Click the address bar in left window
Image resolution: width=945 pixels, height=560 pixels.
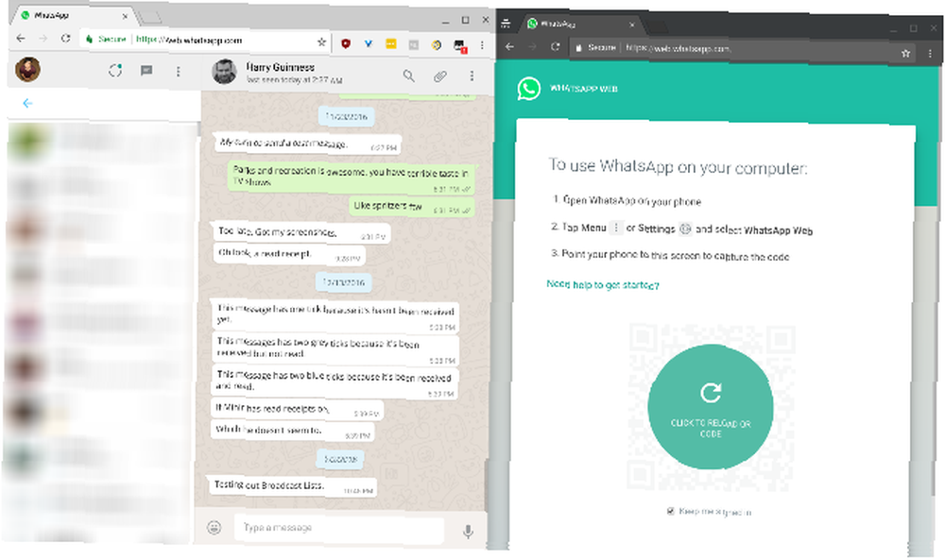(205, 41)
